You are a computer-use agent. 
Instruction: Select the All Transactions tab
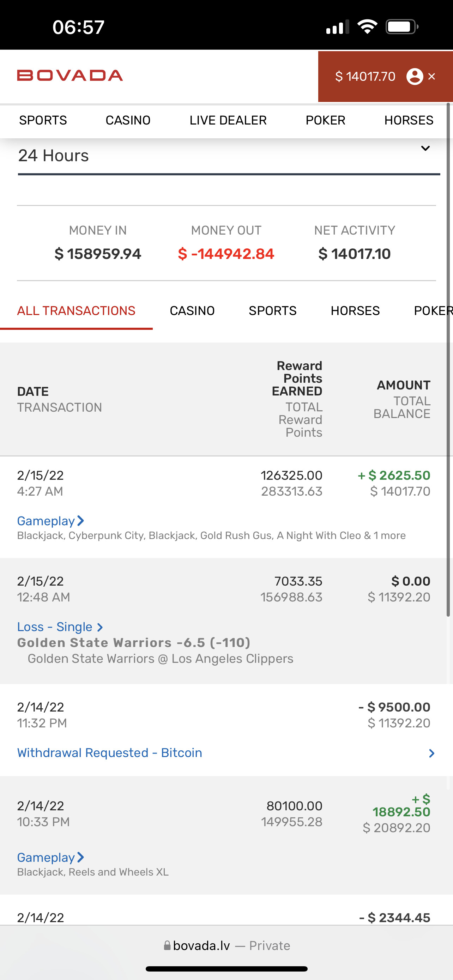point(76,311)
